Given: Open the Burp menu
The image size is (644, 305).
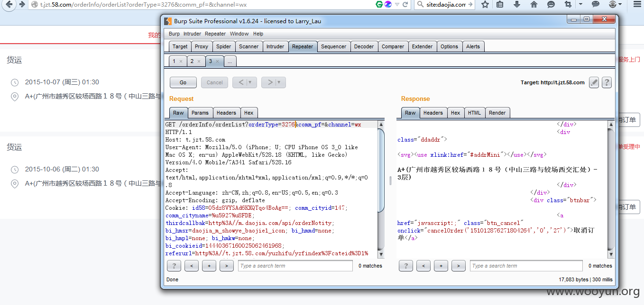Looking at the screenshot, I should (174, 34).
